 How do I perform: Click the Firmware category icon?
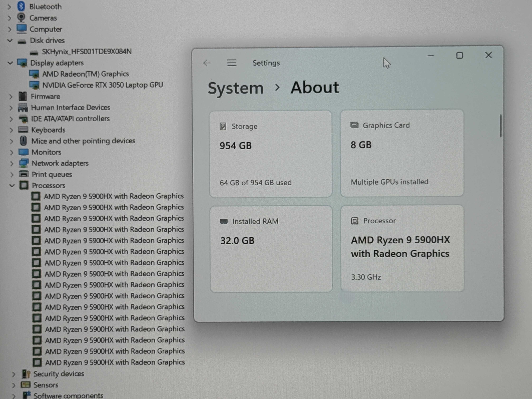[x=23, y=96]
